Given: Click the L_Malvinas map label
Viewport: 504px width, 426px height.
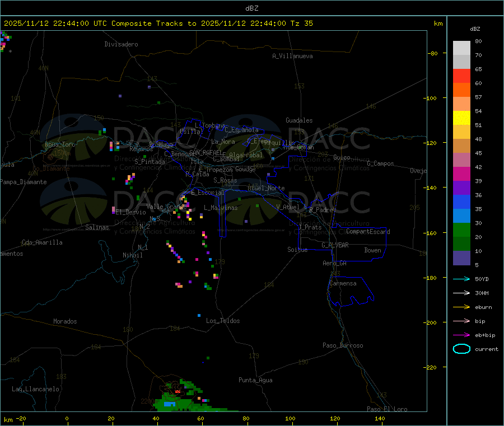Looking at the screenshot, I should (221, 208).
